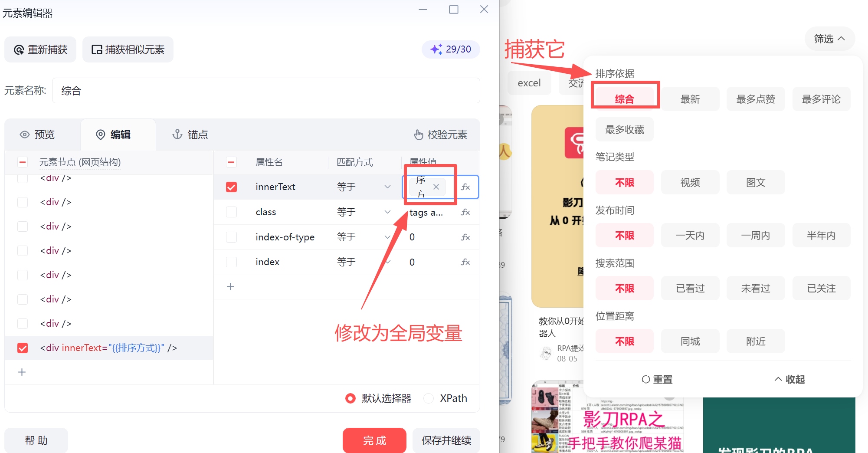Add a new element node with plus icon
Screen dimensions: 868x453
tap(22, 372)
